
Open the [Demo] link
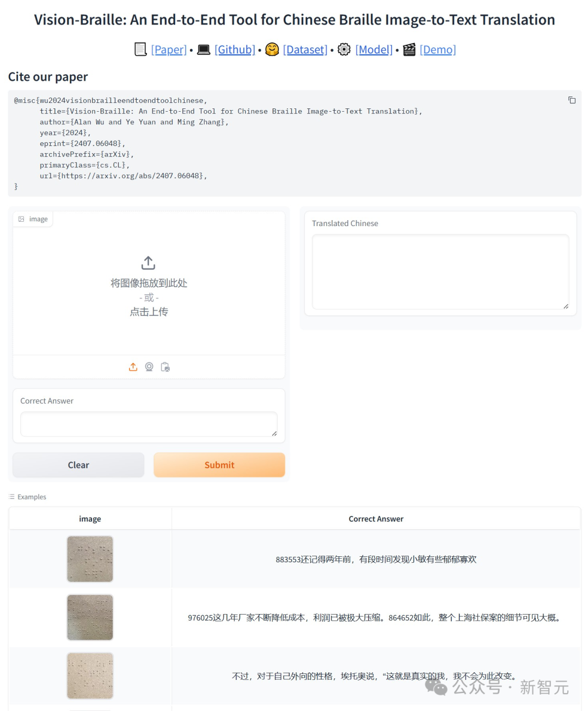click(438, 50)
